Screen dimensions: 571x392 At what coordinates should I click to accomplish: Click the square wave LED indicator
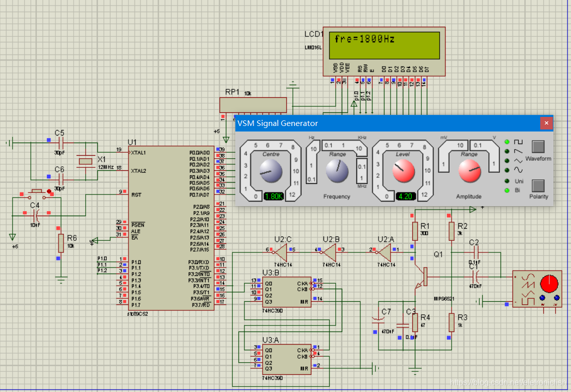pos(507,142)
